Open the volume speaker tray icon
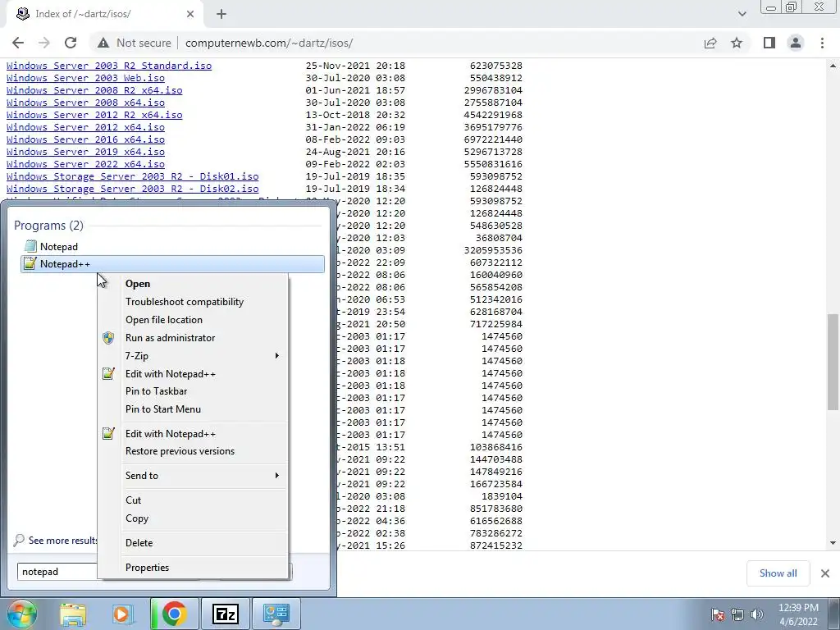 (757, 614)
